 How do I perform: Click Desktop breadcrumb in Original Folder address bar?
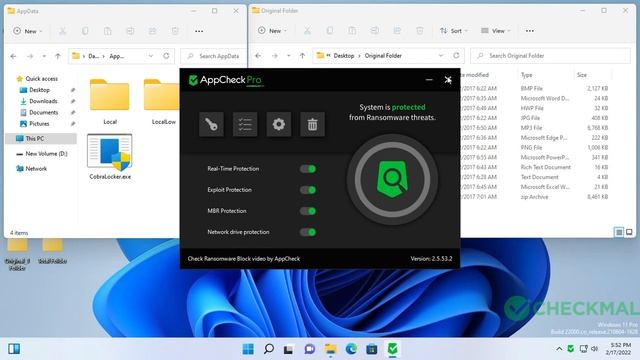[344, 56]
